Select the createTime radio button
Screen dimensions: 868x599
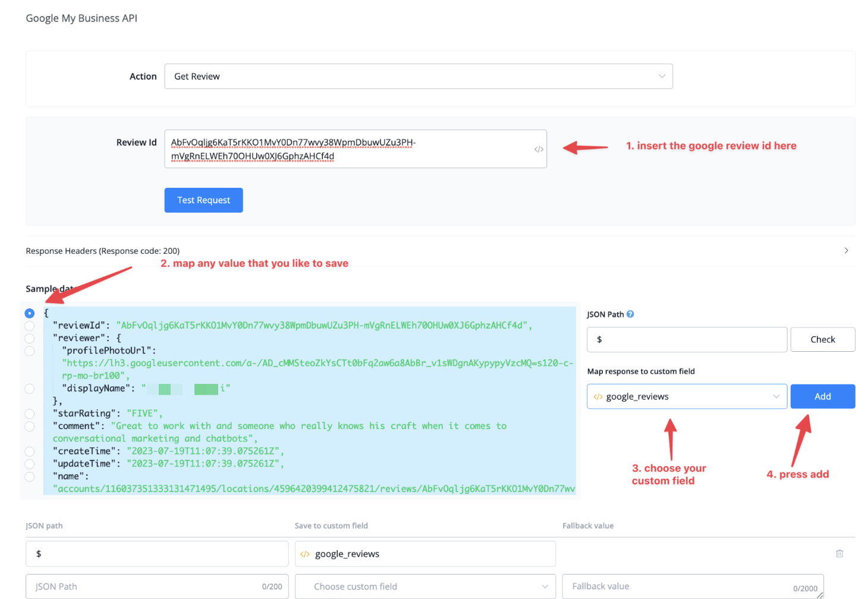point(30,452)
